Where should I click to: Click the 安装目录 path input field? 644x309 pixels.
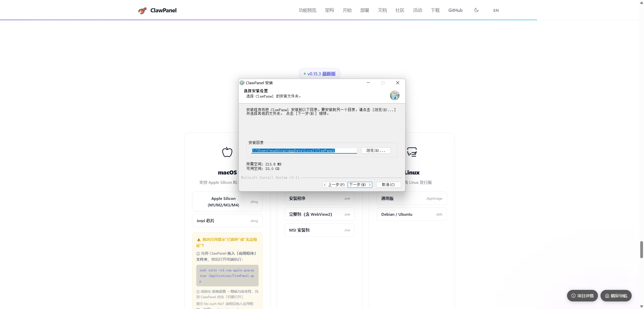(x=304, y=151)
